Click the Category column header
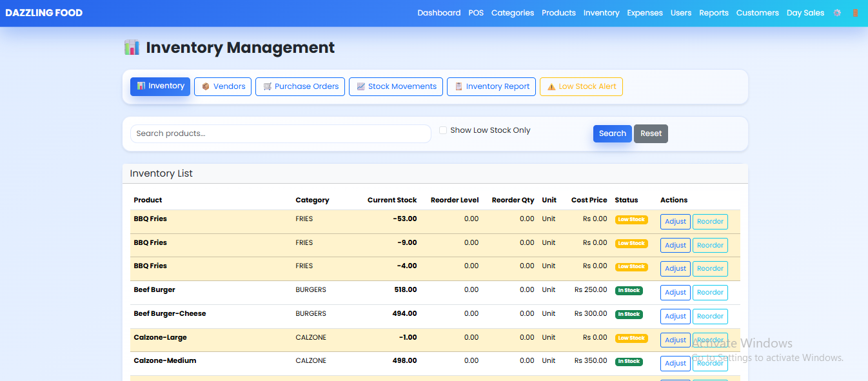The height and width of the screenshot is (381, 868). click(312, 200)
